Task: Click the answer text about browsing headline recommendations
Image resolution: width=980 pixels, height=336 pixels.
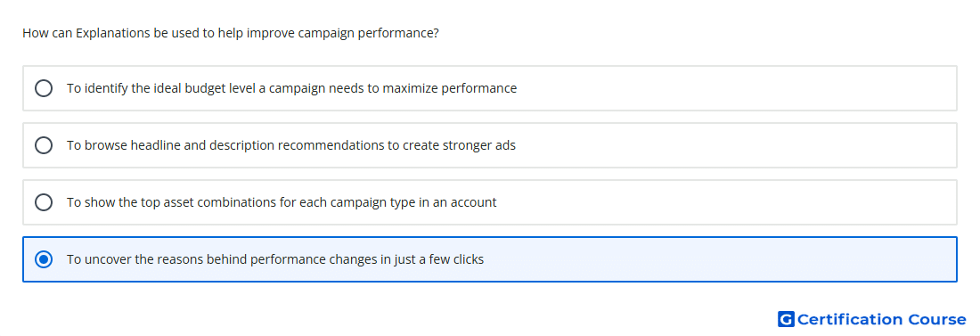Action: point(291,145)
